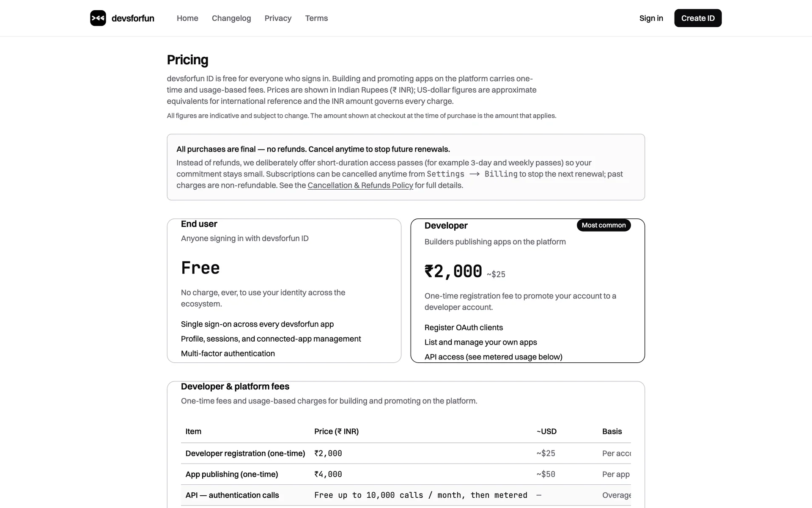
Task: Click the Sign in link
Action: 651,18
